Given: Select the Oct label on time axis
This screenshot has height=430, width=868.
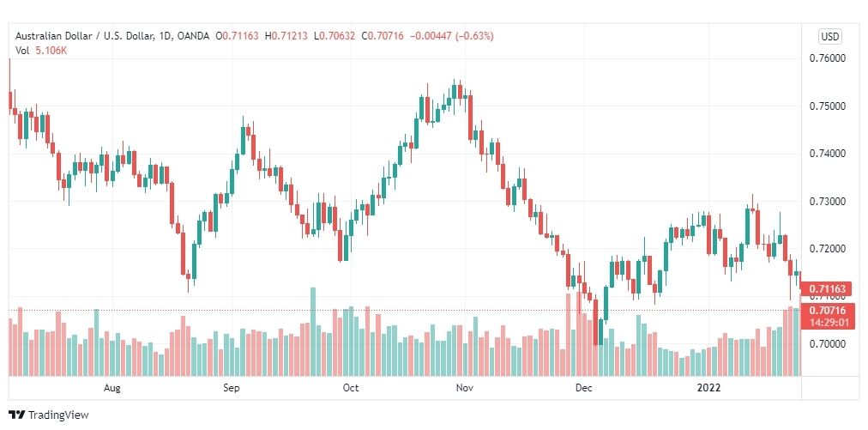Looking at the screenshot, I should pos(351,388).
